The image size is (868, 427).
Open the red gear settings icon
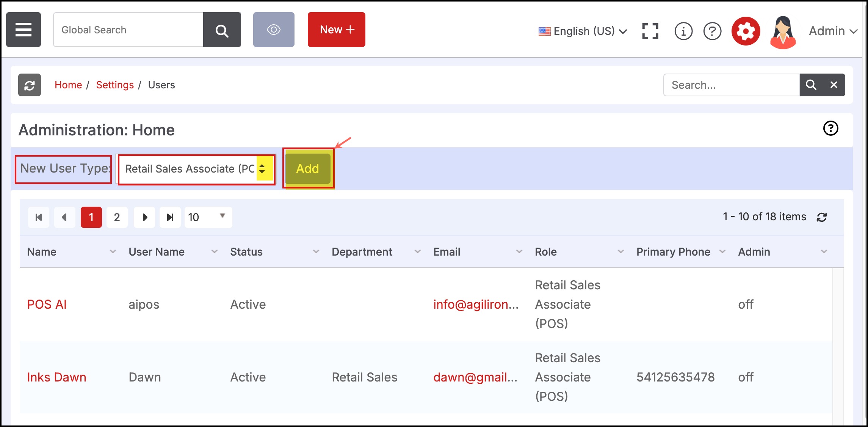point(746,31)
